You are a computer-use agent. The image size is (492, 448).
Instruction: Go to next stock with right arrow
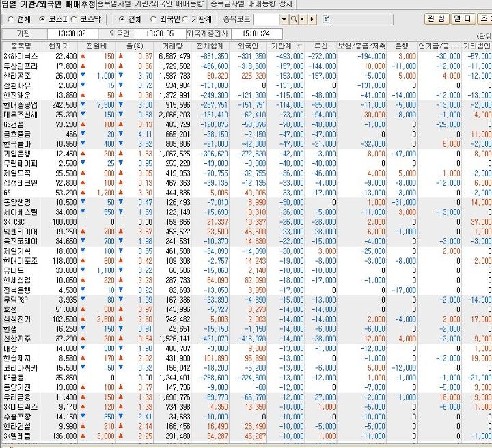coord(312,19)
